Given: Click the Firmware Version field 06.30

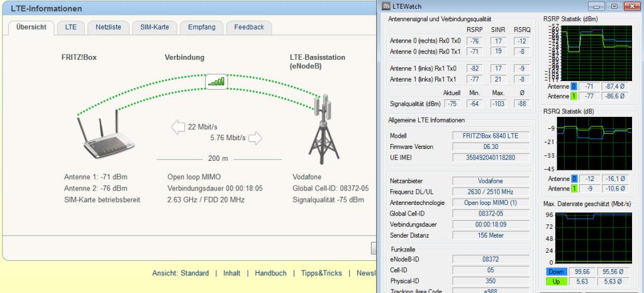Looking at the screenshot, I should 491,146.
